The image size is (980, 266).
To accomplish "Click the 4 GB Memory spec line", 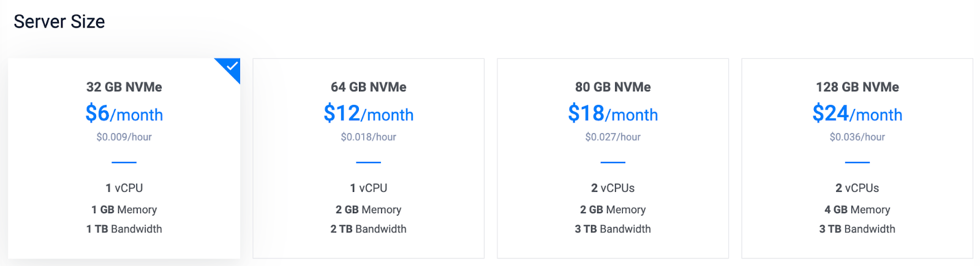I will point(857,210).
